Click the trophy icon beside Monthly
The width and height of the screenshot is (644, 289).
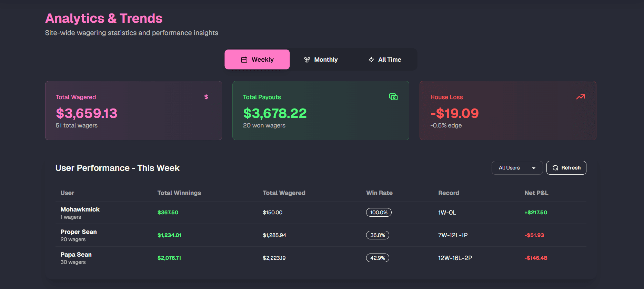click(307, 60)
